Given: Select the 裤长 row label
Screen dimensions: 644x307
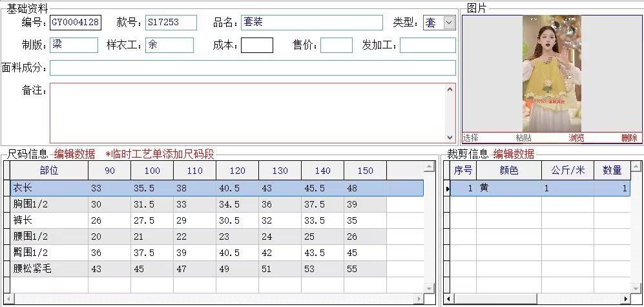Looking at the screenshot, I should [49, 220].
